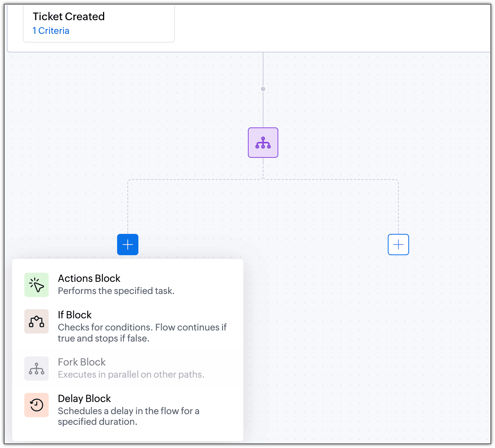Image resolution: width=495 pixels, height=448 pixels.
Task: Select the Actions Block menu entry
Action: [128, 285]
